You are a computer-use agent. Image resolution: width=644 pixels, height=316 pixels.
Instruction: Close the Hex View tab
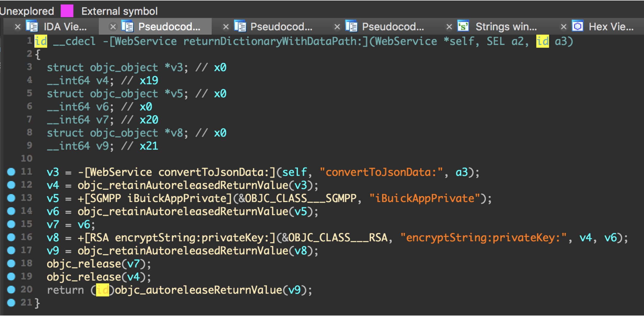563,27
